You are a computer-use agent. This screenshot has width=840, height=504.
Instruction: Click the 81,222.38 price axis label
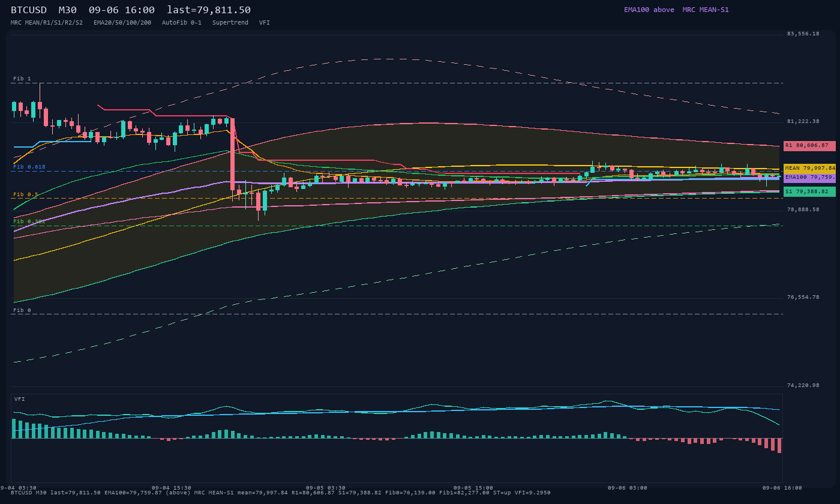[803, 121]
